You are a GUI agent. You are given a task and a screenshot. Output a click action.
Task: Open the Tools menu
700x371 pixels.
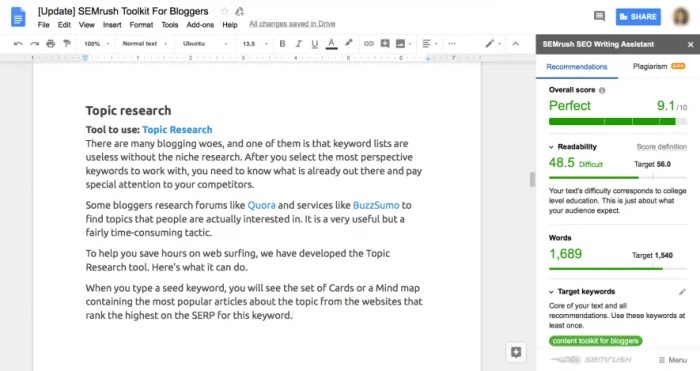[x=170, y=25]
